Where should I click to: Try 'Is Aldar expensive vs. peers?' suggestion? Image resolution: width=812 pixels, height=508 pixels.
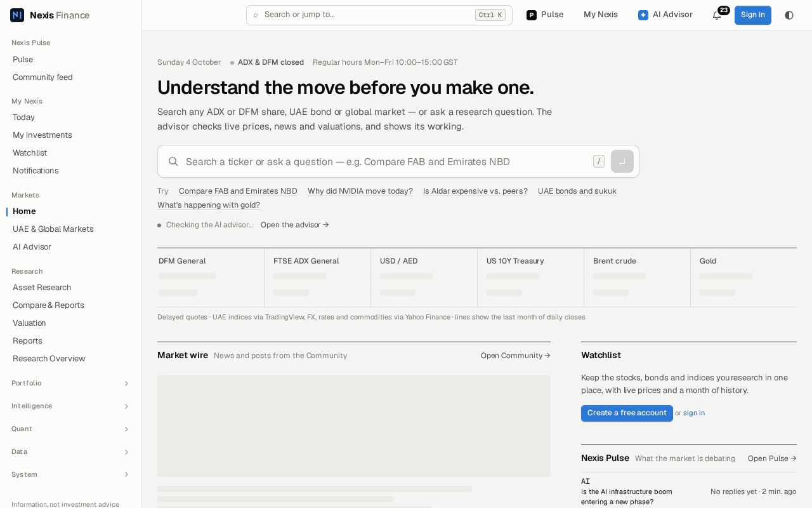(475, 191)
